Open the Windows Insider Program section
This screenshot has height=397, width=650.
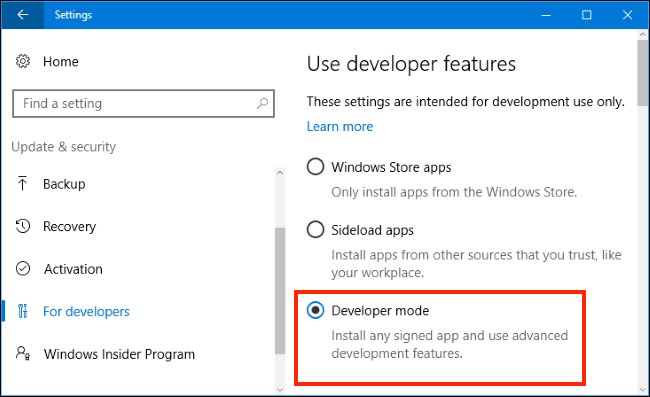click(x=119, y=354)
